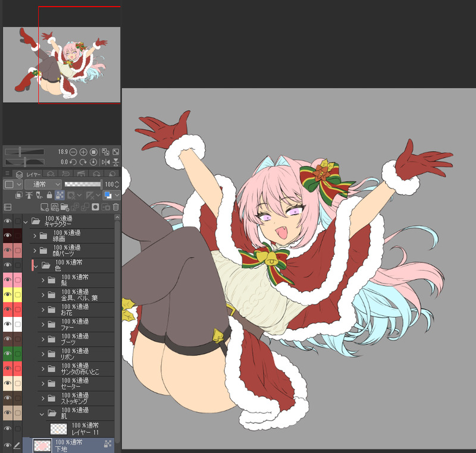Viewport: 476px width, 453px height.
Task: Toggle lock transparent pixels
Action: tap(60, 195)
